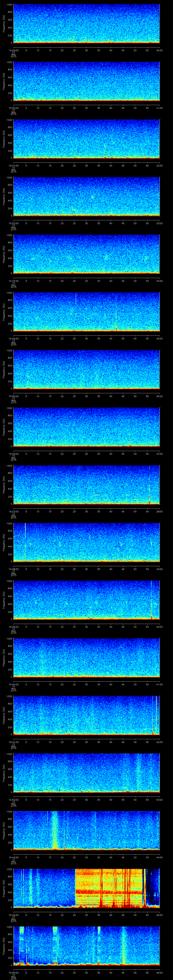Click the white spike near 25 s in the 19:34:00 panel
The width and height of the screenshot is (173, 980).
tap(76, 299)
